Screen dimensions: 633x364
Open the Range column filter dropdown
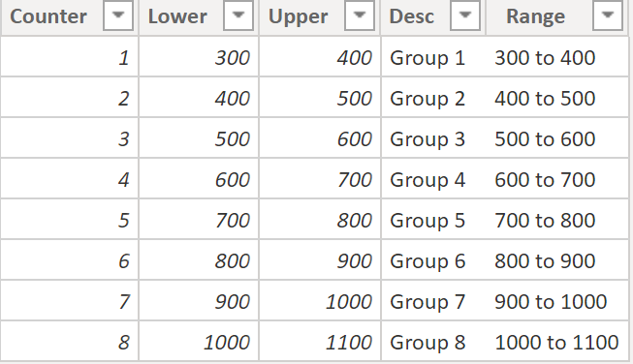[608, 15]
